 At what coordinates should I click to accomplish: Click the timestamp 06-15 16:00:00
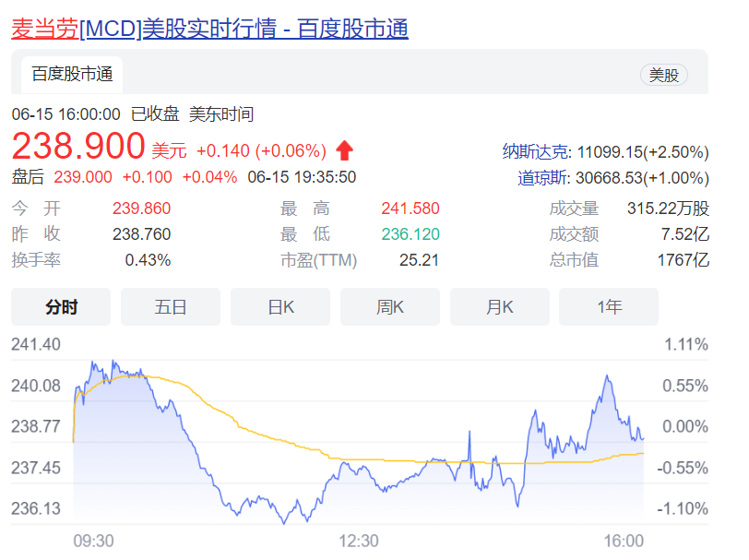[65, 114]
